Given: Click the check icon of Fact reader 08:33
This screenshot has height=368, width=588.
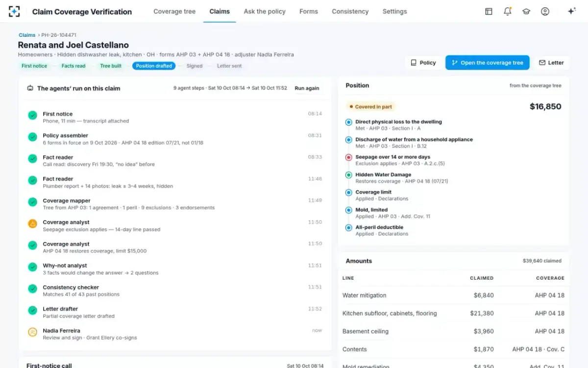Looking at the screenshot, I should (x=32, y=158).
